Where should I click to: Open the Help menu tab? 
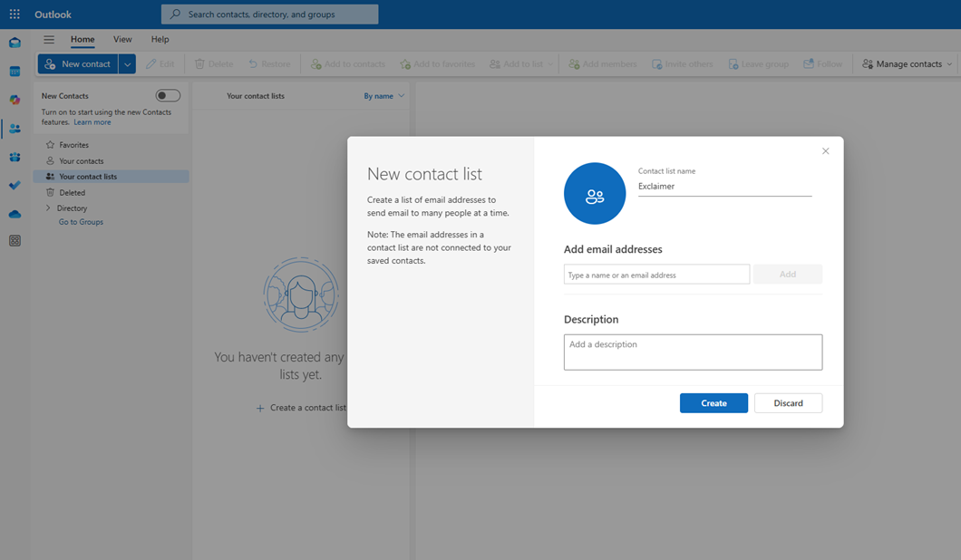point(160,39)
